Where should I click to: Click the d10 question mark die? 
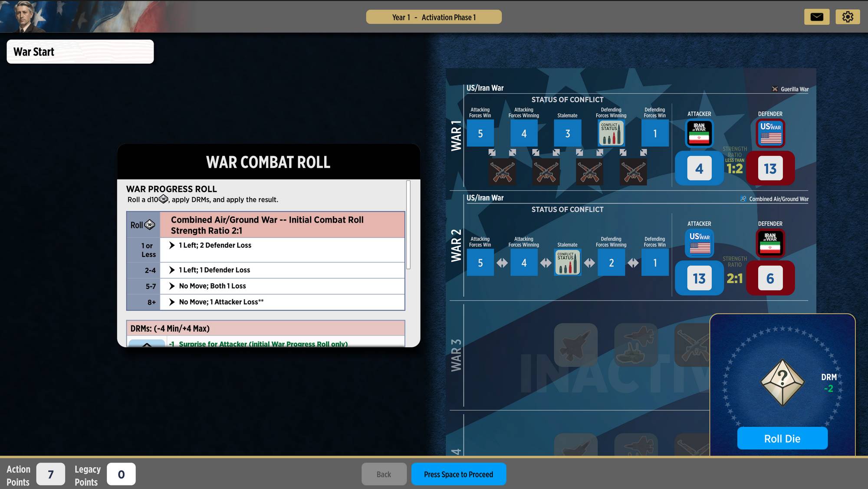(x=782, y=382)
